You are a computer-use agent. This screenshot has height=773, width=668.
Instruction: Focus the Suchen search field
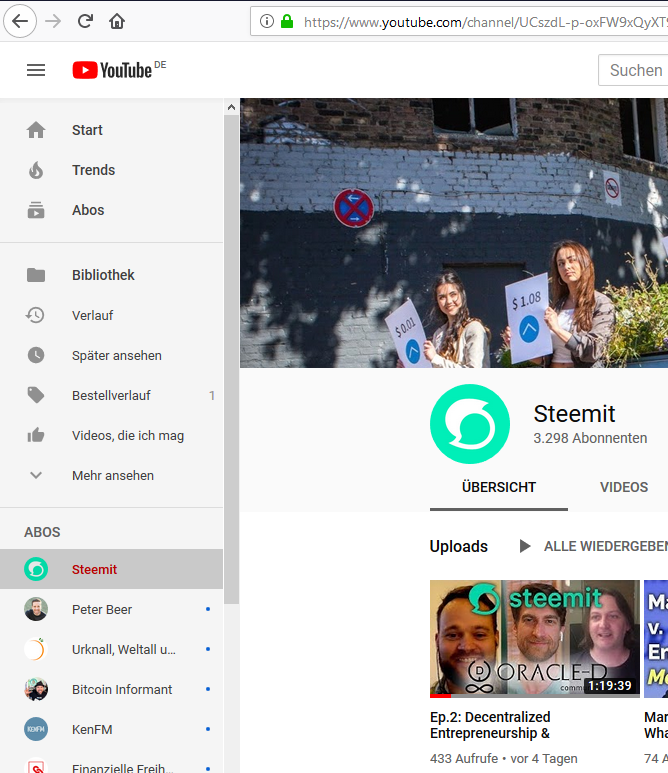click(x=633, y=70)
